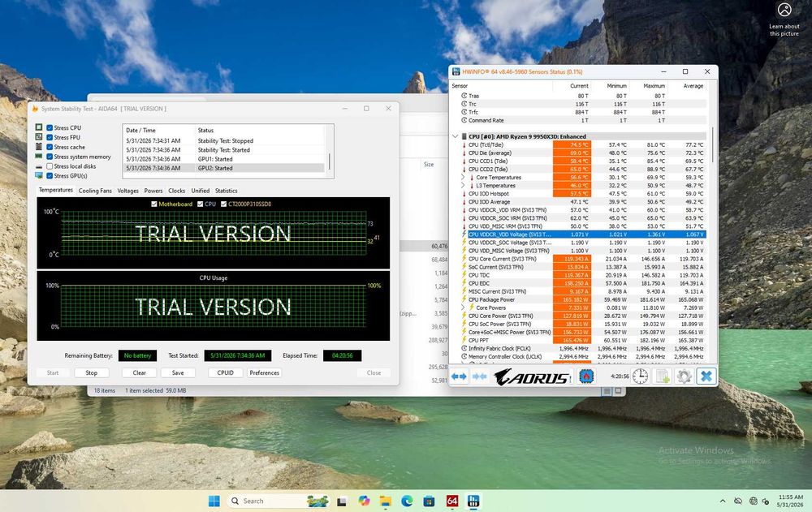Switch to the Statistics tab

pyautogui.click(x=227, y=191)
